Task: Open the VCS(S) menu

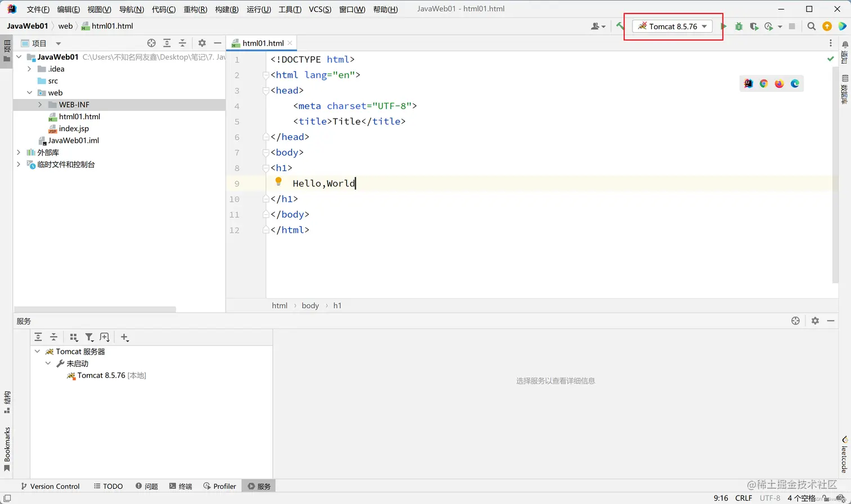Action: pyautogui.click(x=320, y=9)
